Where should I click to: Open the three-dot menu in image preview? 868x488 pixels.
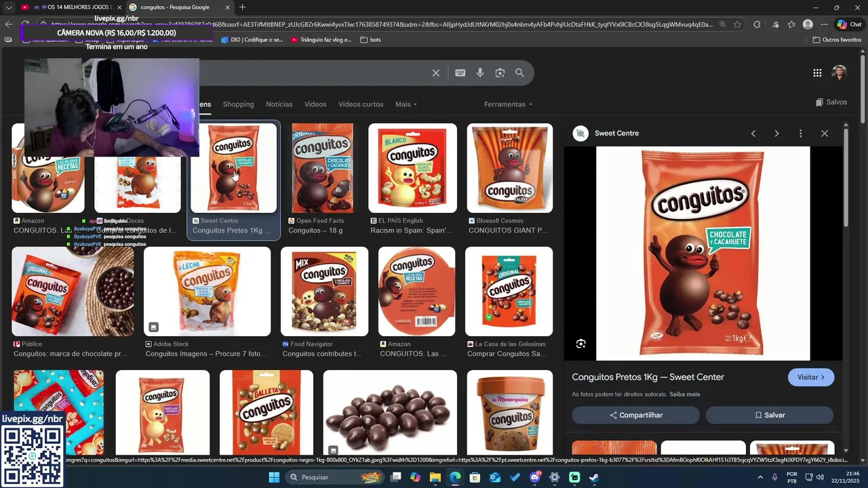[x=800, y=134]
